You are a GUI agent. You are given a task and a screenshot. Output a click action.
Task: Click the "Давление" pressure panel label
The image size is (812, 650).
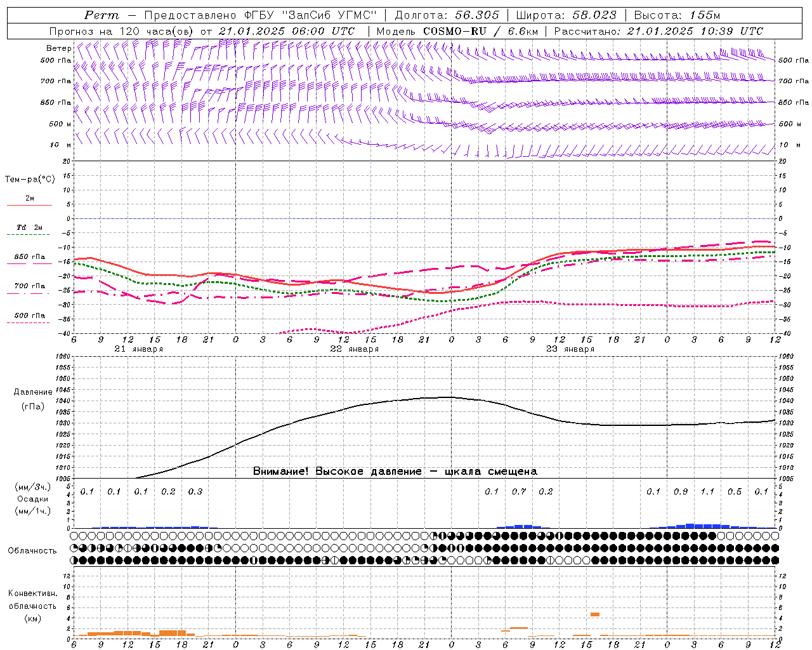[32, 392]
